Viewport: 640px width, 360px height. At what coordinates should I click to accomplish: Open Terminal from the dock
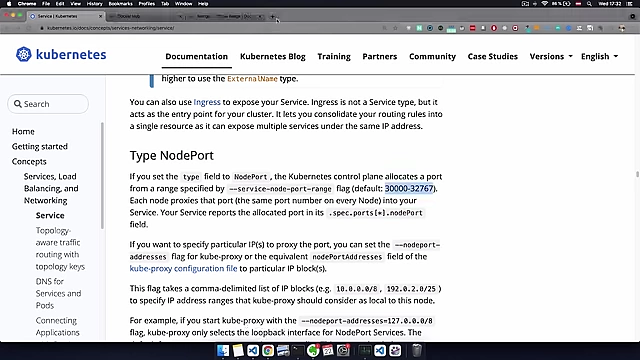(x=298, y=351)
